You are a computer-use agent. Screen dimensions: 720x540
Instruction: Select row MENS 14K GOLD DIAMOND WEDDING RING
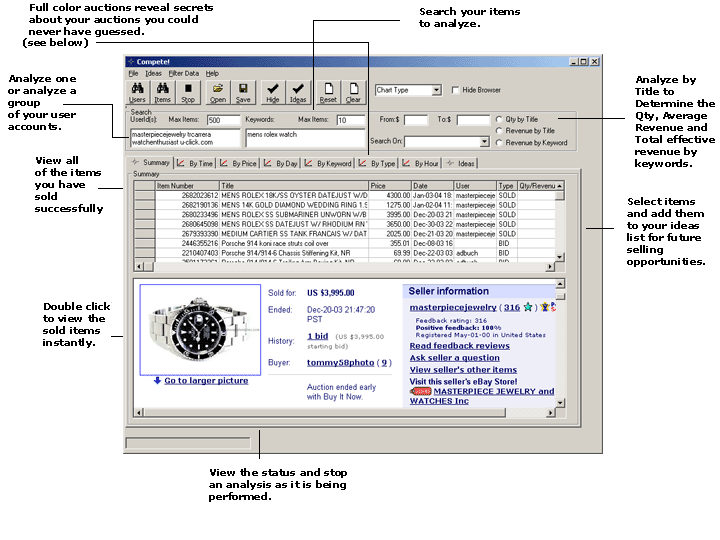(x=344, y=205)
